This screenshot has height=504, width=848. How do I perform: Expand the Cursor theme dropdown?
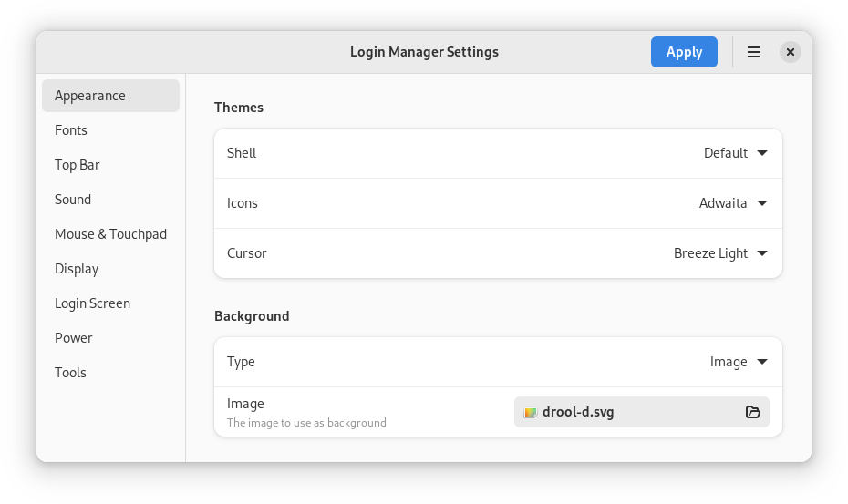coord(720,253)
